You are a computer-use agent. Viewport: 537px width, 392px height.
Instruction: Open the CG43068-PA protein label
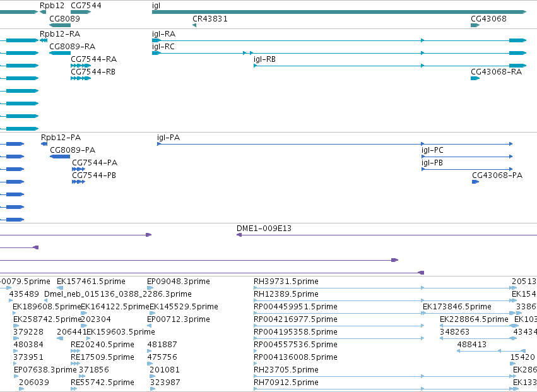pos(497,175)
